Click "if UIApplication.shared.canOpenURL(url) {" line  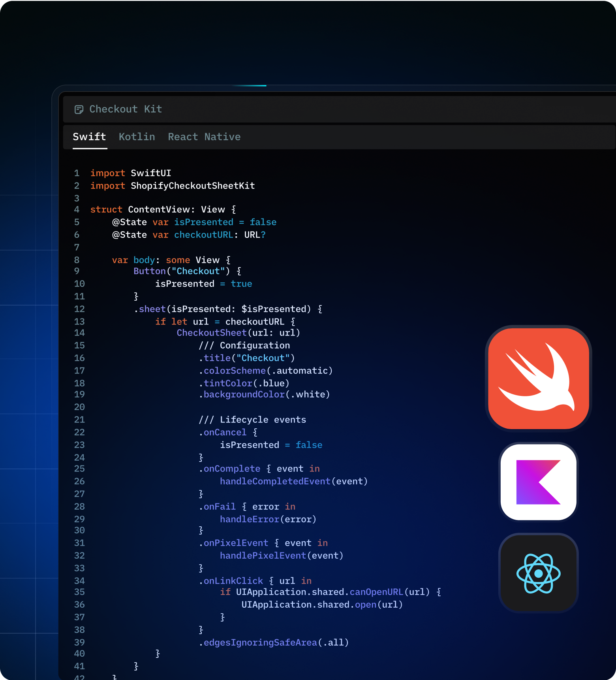[331, 592]
